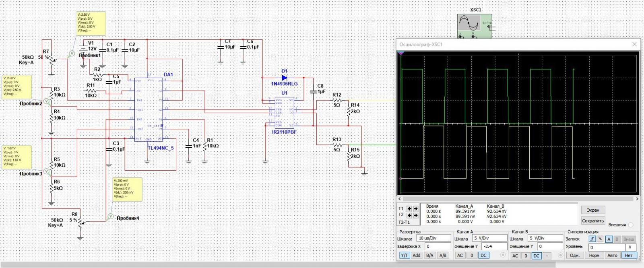Click the Пробник4 yellow readout box
644x268 pixels.
127,190
